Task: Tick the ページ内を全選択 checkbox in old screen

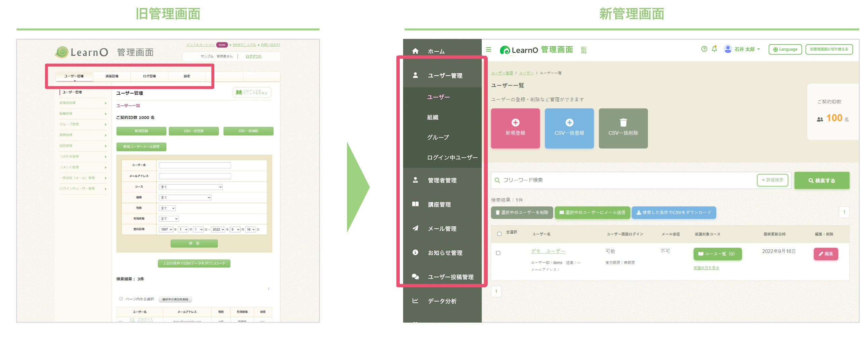Action: pos(121,299)
